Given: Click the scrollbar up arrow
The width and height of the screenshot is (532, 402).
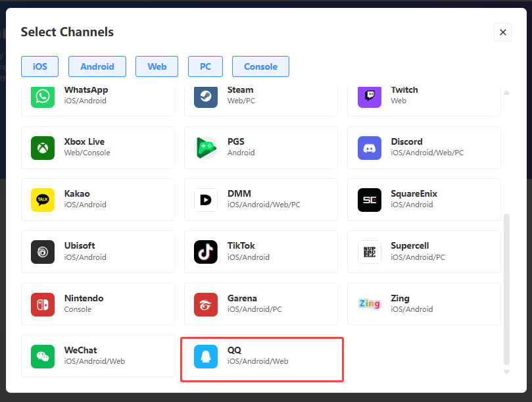Looking at the screenshot, I should (x=506, y=92).
